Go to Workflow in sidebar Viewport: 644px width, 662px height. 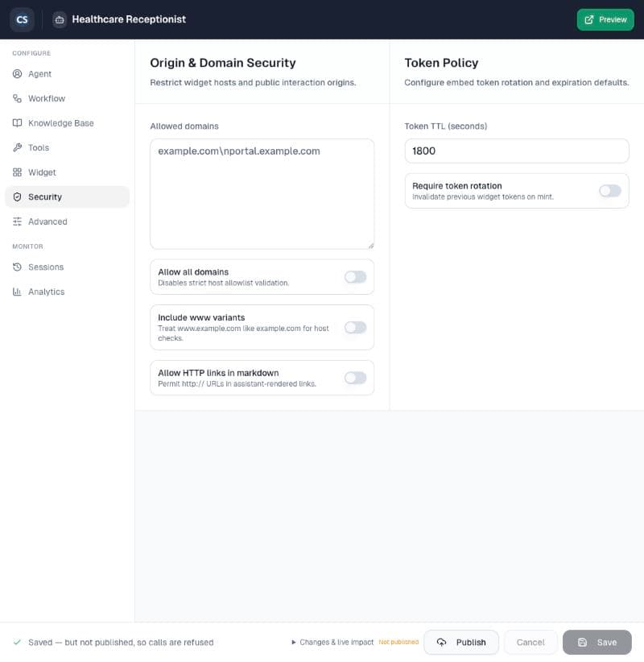(x=67, y=98)
